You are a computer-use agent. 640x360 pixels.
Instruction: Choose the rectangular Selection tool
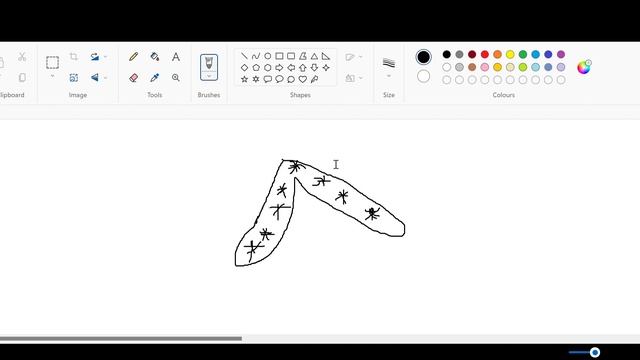click(x=52, y=62)
